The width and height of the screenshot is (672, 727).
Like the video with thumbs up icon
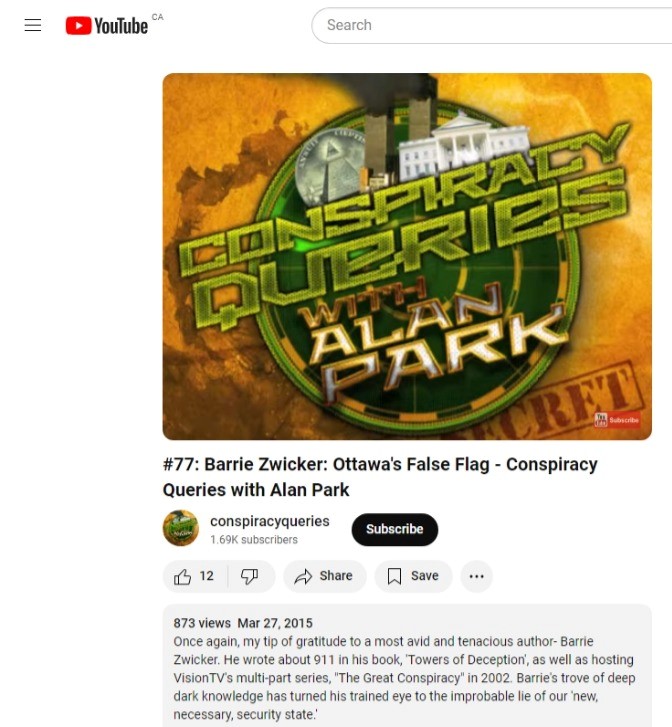point(182,577)
